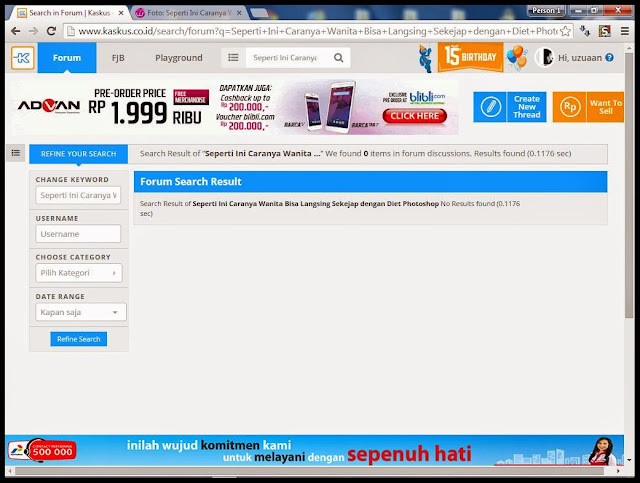Click the browser reload icon
640x483 pixels.
click(51, 31)
